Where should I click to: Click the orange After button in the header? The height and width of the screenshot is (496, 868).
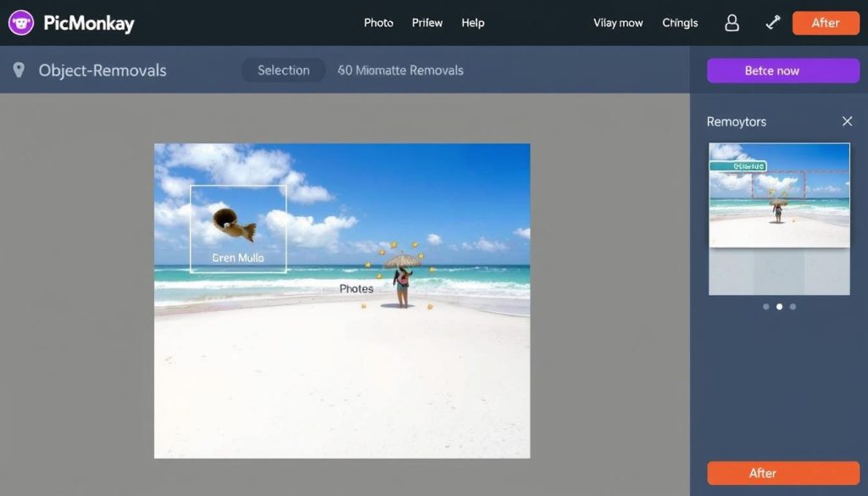826,23
